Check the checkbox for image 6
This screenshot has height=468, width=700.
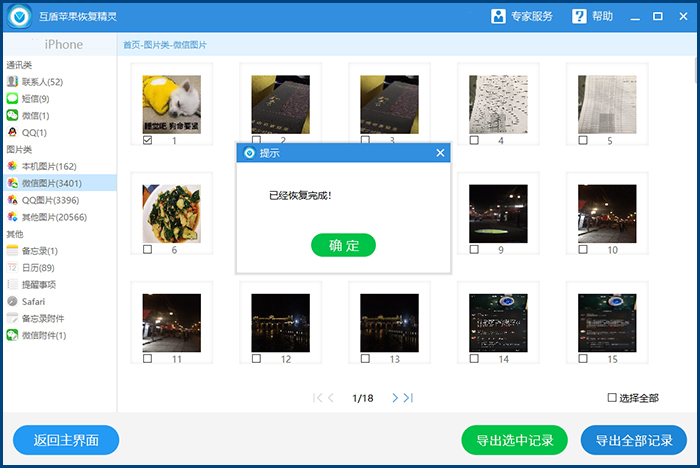[147, 249]
